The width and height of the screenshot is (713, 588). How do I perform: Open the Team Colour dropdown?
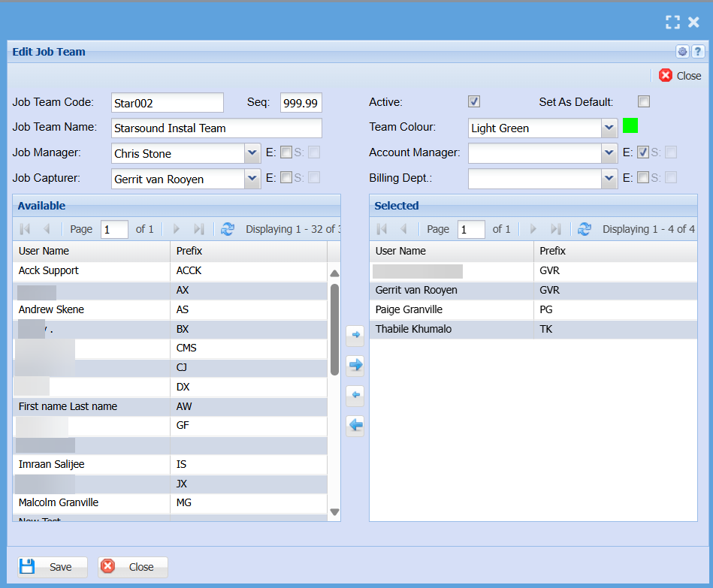(609, 128)
